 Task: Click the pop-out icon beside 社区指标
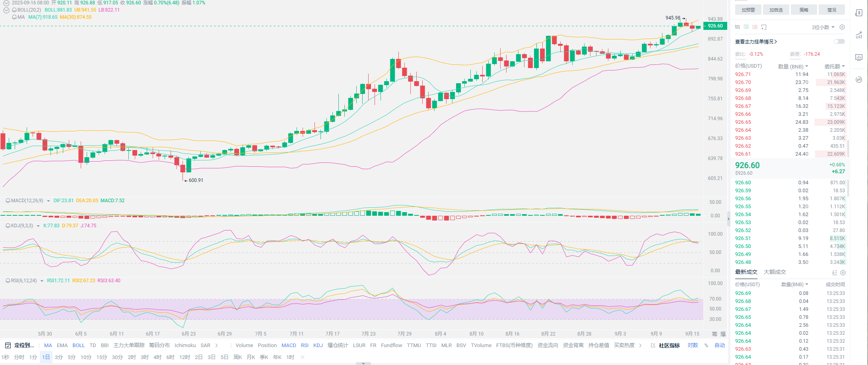point(653,345)
